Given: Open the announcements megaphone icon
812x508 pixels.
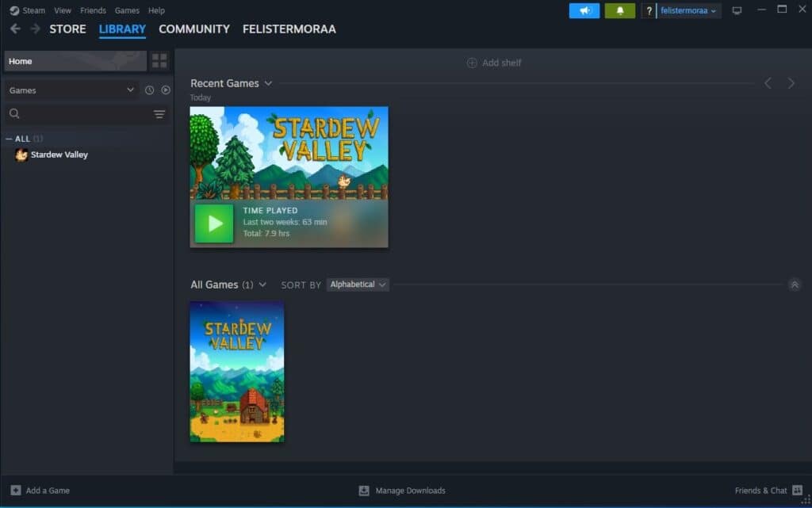Looking at the screenshot, I should pyautogui.click(x=584, y=10).
